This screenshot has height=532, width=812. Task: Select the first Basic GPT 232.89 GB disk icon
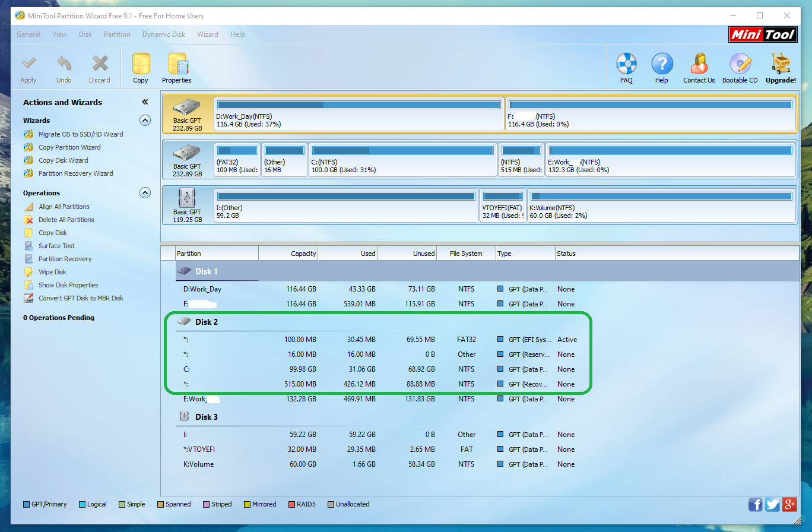tap(187, 107)
